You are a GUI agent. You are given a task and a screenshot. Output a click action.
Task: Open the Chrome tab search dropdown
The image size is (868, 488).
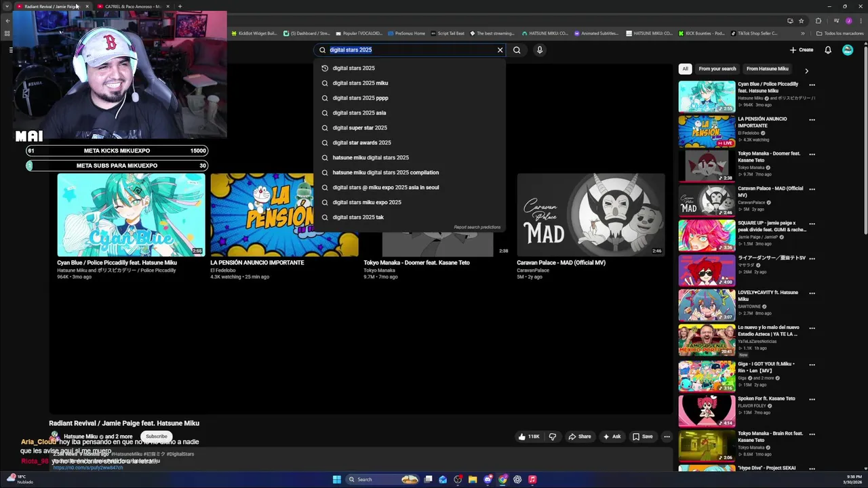pos(7,6)
